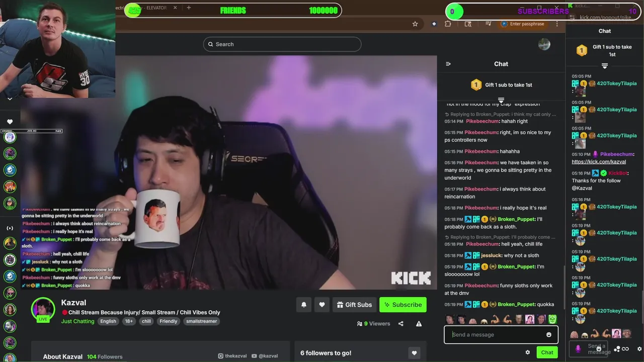Open the site info icon in popout address bar

573,18
